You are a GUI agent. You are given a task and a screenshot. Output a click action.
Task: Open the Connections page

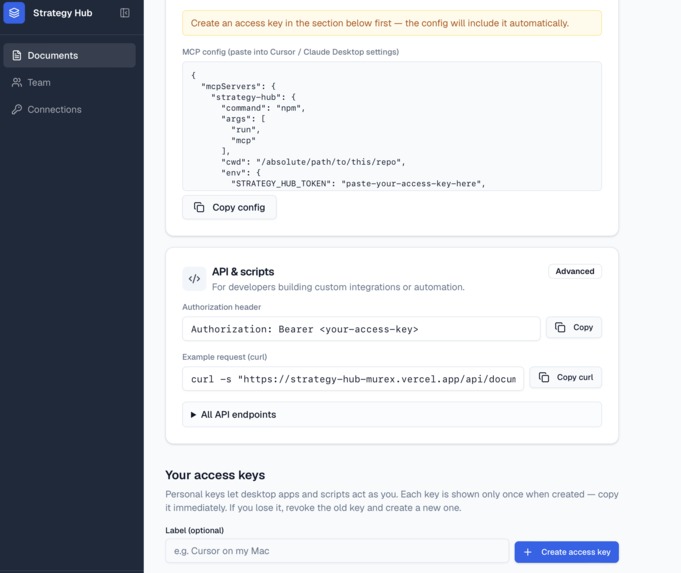click(69, 109)
